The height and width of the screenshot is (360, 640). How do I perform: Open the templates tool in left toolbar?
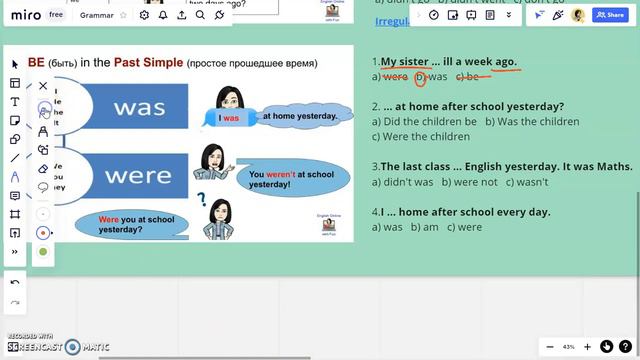pyautogui.click(x=15, y=83)
